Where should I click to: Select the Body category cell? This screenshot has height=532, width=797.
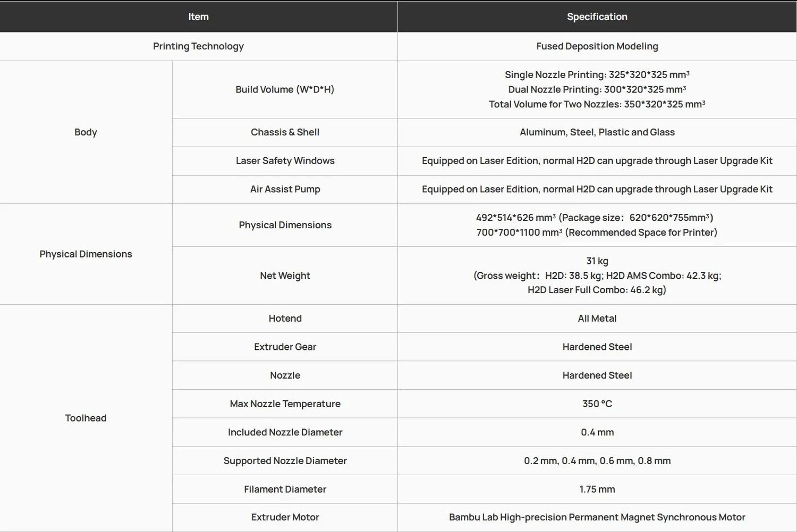86,132
